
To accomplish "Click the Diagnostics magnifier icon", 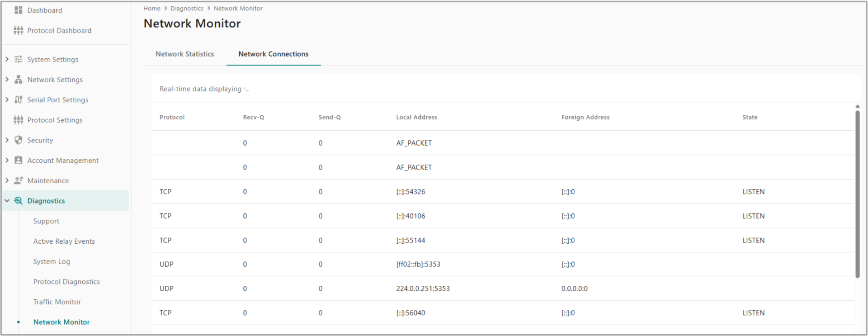I will pos(18,201).
